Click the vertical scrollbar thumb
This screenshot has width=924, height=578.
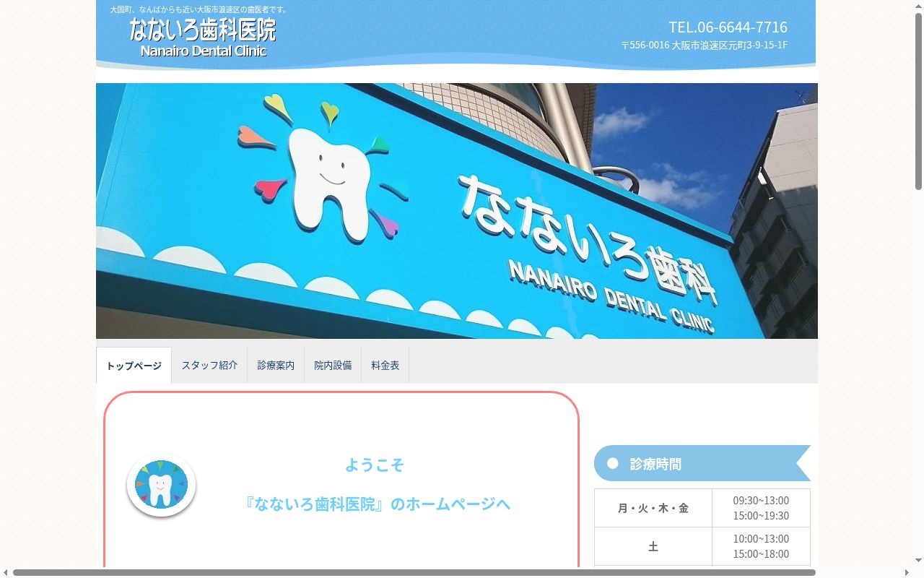coord(918,101)
